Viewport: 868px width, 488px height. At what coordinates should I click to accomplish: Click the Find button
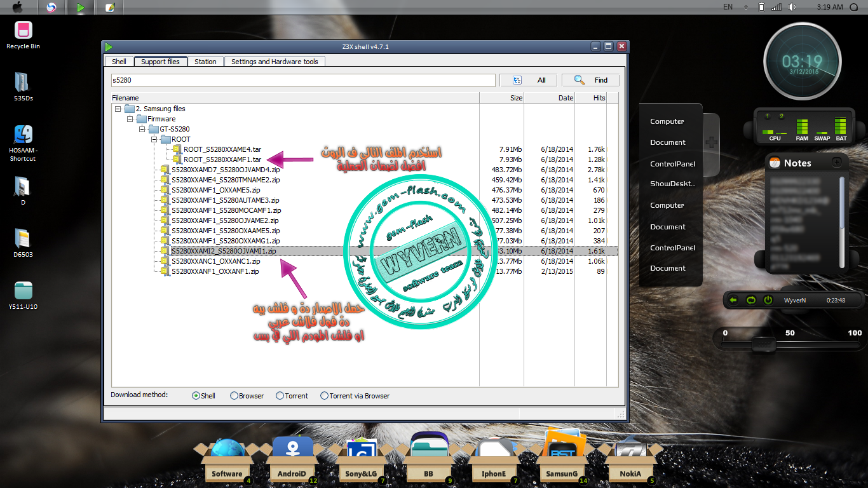click(x=590, y=80)
